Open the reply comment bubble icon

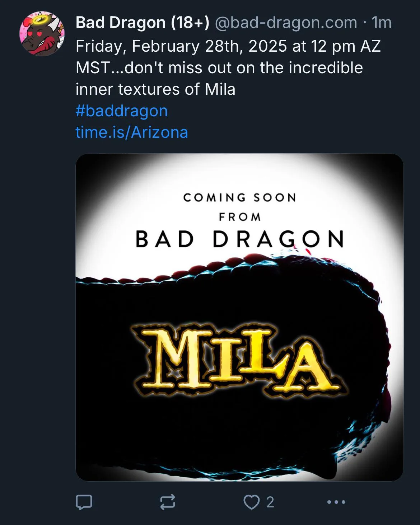click(x=84, y=502)
